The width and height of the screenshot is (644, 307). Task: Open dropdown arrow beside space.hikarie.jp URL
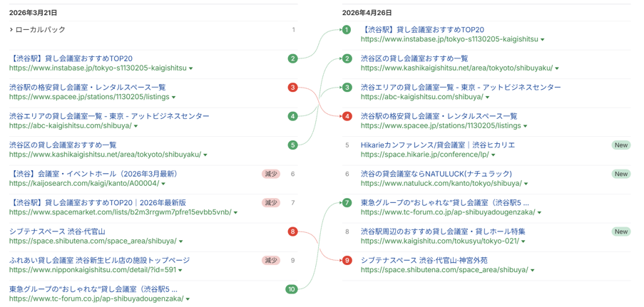tap(493, 155)
